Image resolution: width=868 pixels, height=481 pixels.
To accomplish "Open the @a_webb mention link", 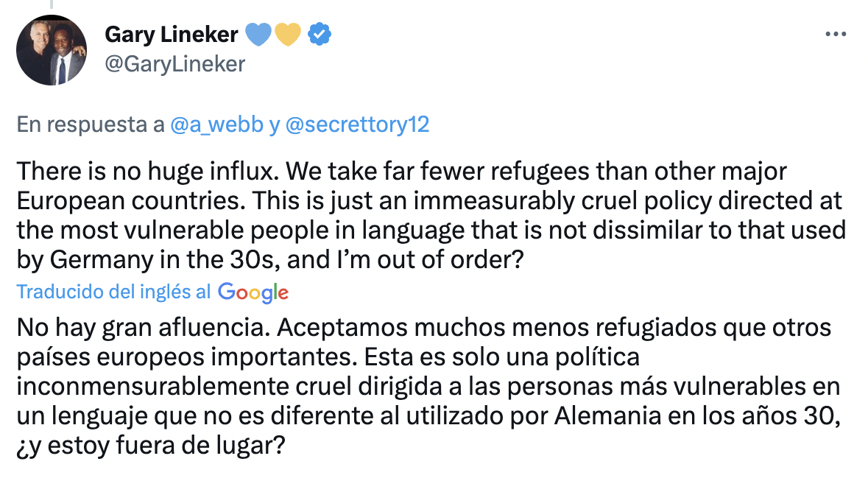I will (216, 124).
